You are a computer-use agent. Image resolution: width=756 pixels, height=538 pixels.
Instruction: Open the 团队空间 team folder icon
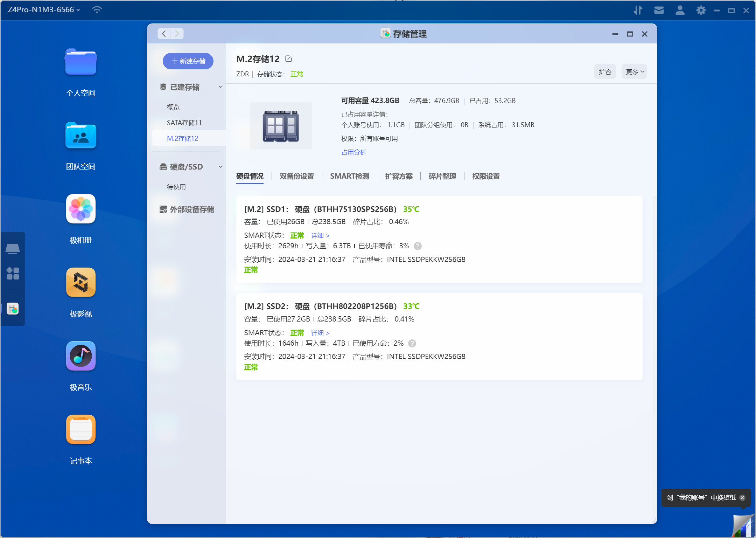click(x=80, y=136)
